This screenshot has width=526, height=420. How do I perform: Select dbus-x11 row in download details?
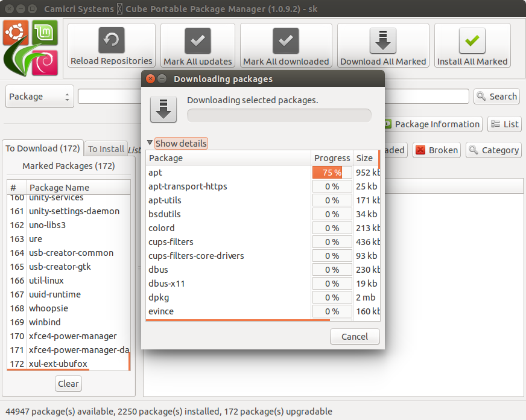263,284
